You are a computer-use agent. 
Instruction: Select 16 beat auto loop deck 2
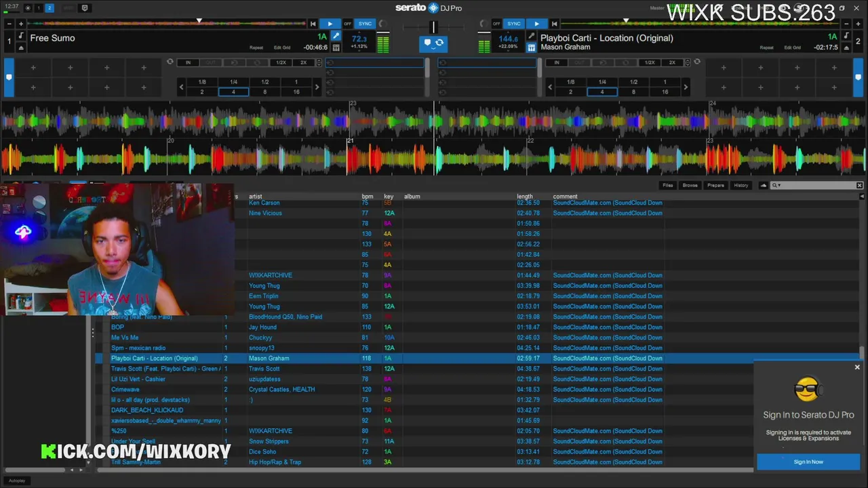coord(665,91)
